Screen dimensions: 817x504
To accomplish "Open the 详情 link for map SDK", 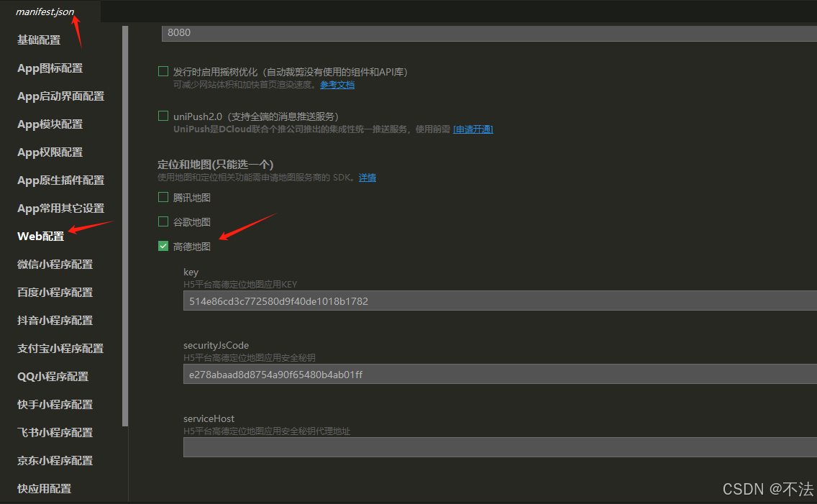I will (x=368, y=178).
